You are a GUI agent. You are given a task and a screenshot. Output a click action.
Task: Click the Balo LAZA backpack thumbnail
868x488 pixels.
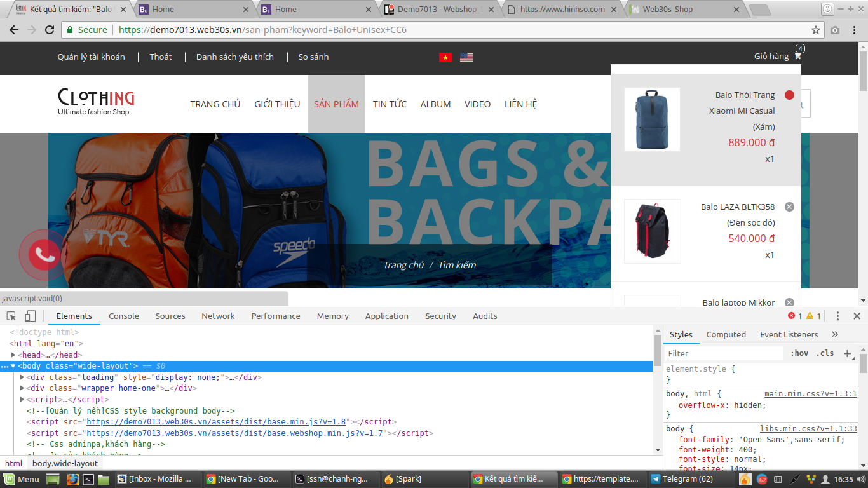(x=652, y=231)
